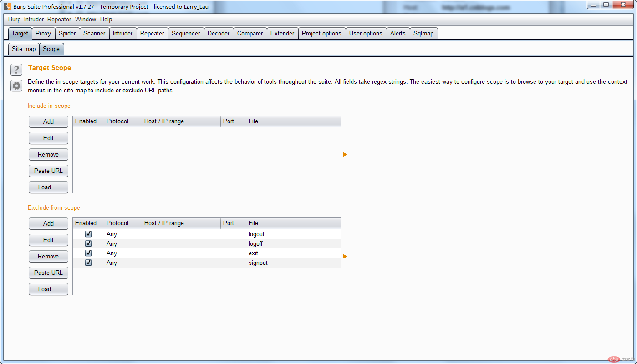Screen dimensions: 637x364
Task: Click Paste URL under Exclude from scope
Action: pyautogui.click(x=48, y=273)
